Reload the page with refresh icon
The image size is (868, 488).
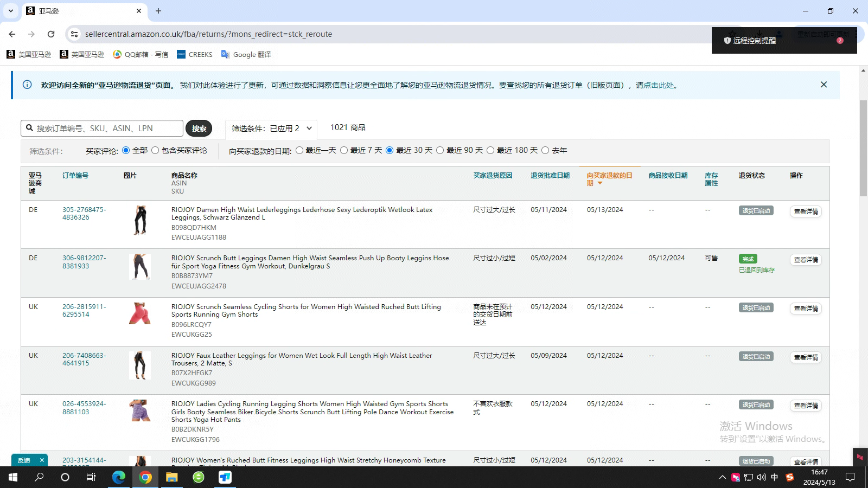tap(51, 34)
